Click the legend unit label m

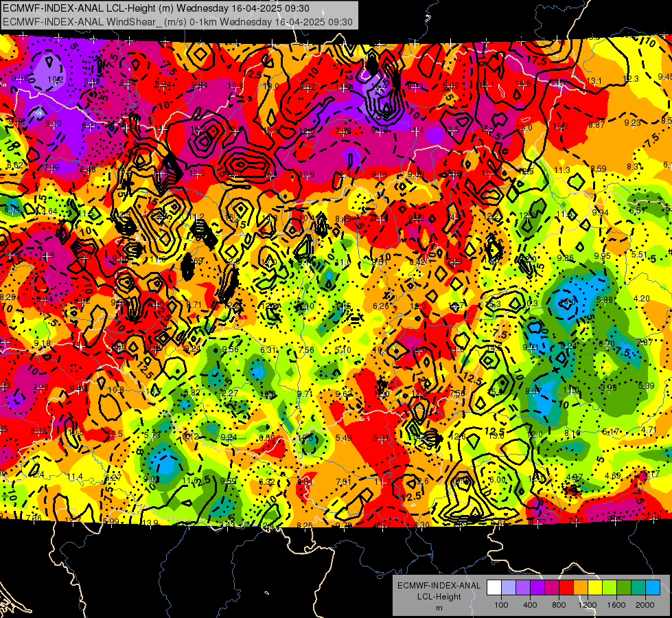pyautogui.click(x=439, y=608)
